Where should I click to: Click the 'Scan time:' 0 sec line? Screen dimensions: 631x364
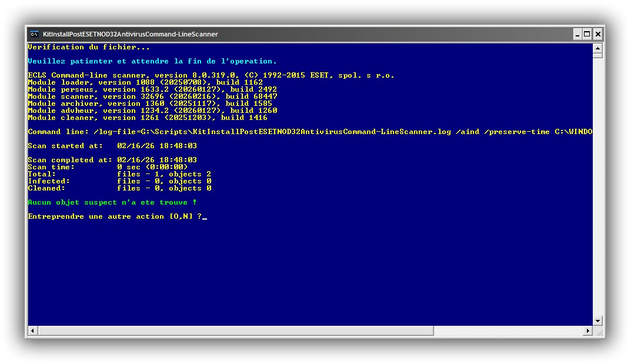[x=108, y=167]
